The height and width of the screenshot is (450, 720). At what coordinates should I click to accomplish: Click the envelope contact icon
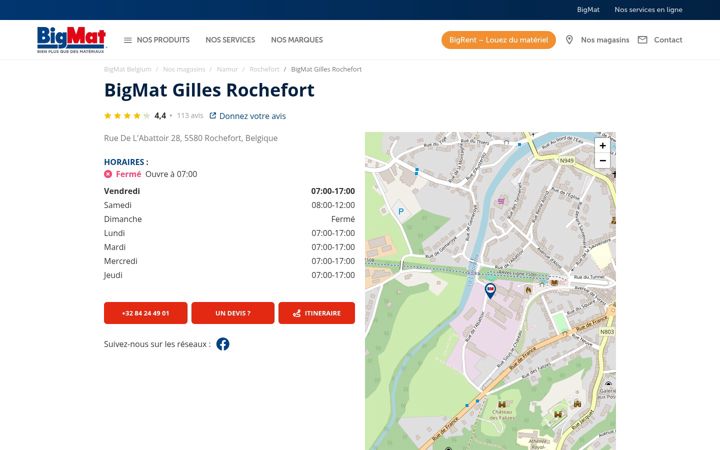(x=642, y=40)
